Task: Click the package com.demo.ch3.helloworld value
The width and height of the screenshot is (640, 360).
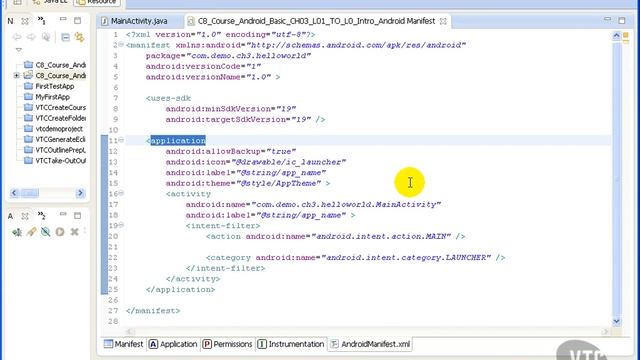Action: point(249,56)
